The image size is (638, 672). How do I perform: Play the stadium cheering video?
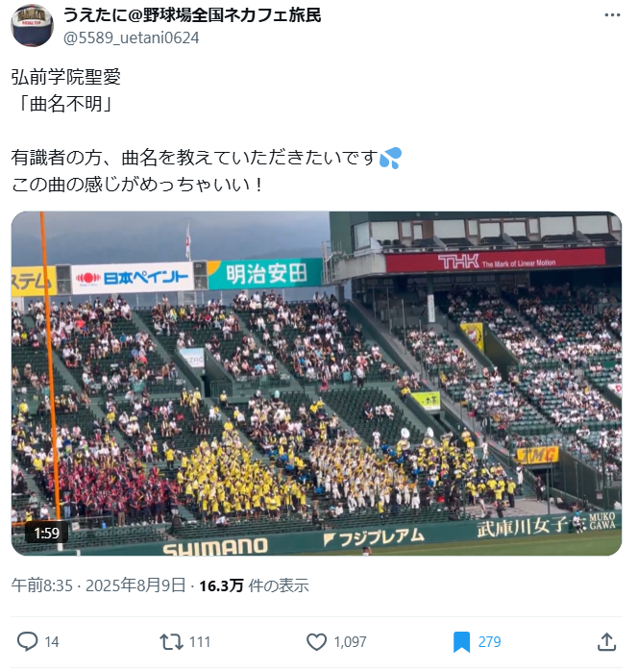pos(316,384)
